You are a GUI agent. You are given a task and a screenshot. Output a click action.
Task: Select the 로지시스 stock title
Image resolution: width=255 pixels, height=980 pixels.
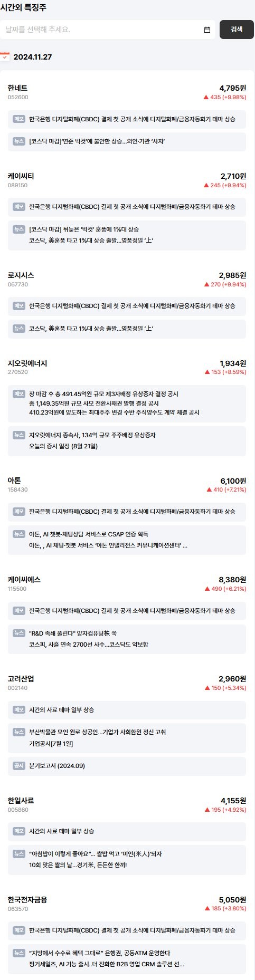[21, 275]
